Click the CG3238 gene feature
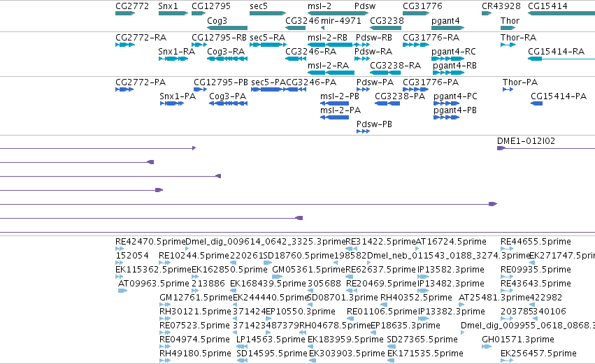The height and width of the screenshot is (364, 595). coord(385,28)
